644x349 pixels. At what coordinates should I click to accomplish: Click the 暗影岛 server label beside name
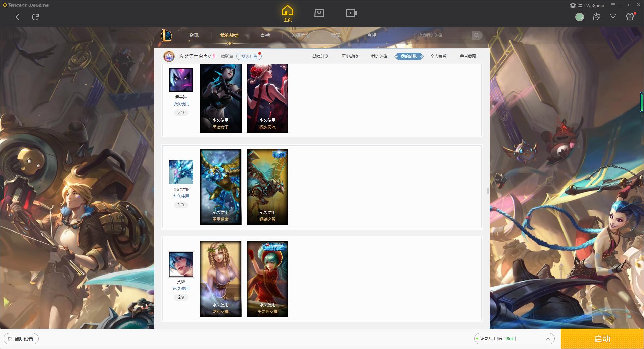[x=227, y=56]
